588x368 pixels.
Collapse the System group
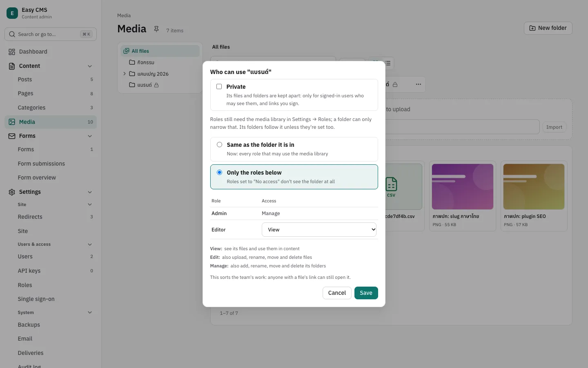click(90, 313)
